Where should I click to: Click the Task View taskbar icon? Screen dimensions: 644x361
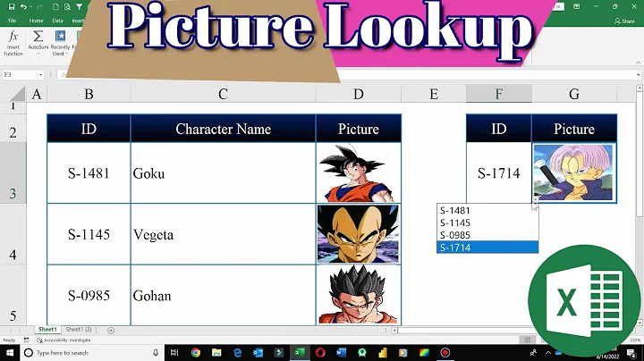(x=174, y=353)
